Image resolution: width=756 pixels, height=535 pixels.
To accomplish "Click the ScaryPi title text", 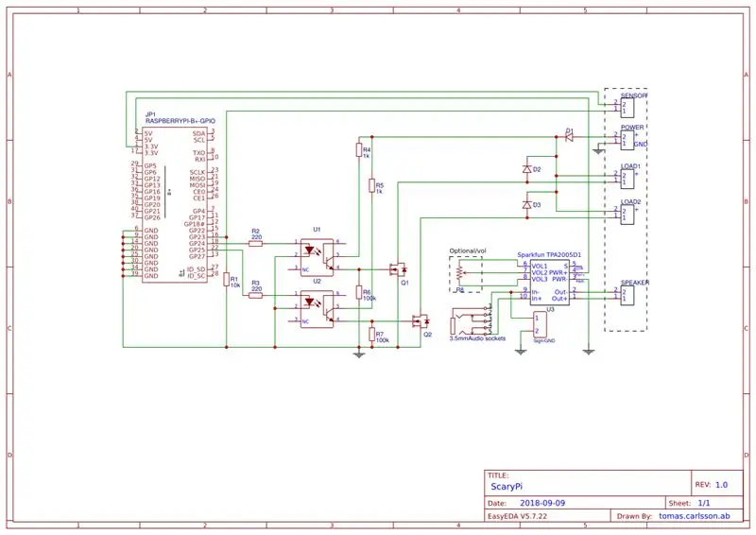I will pos(507,486).
